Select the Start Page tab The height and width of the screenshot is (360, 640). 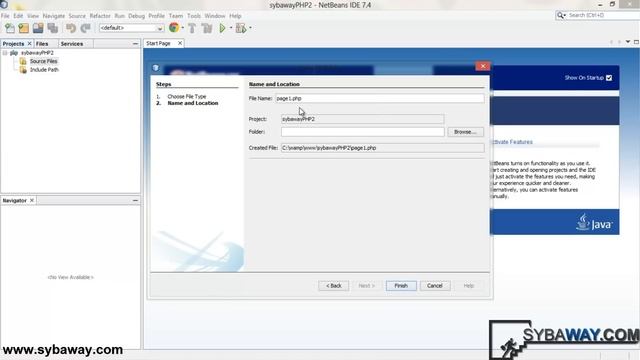158,43
